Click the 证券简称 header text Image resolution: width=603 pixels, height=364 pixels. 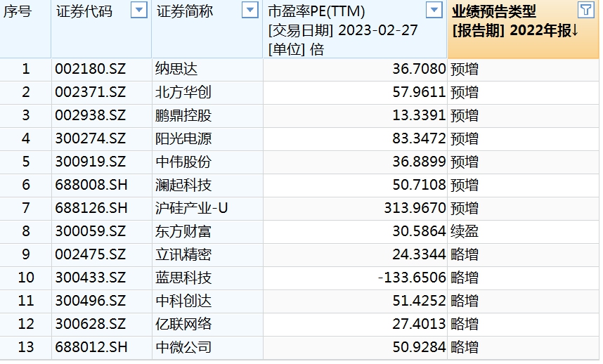pyautogui.click(x=185, y=11)
